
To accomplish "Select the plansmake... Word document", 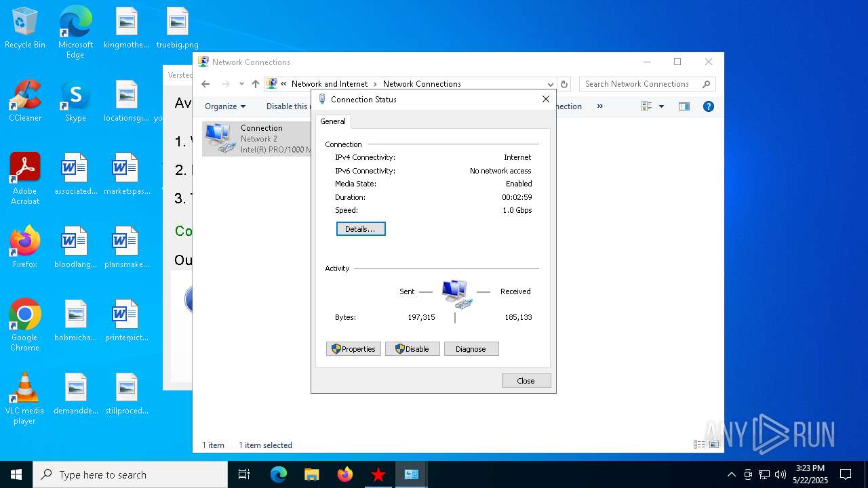I will (126, 247).
